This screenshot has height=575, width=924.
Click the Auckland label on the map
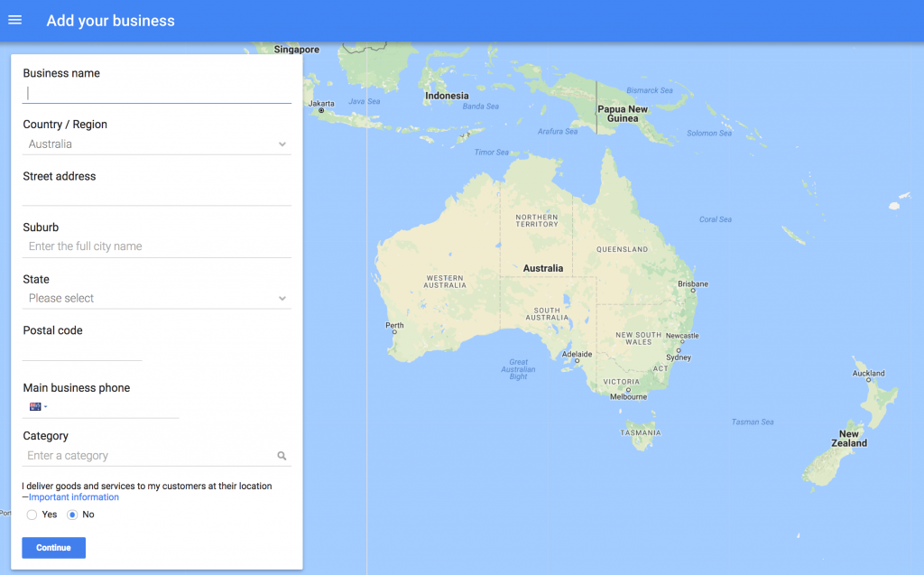click(x=869, y=374)
